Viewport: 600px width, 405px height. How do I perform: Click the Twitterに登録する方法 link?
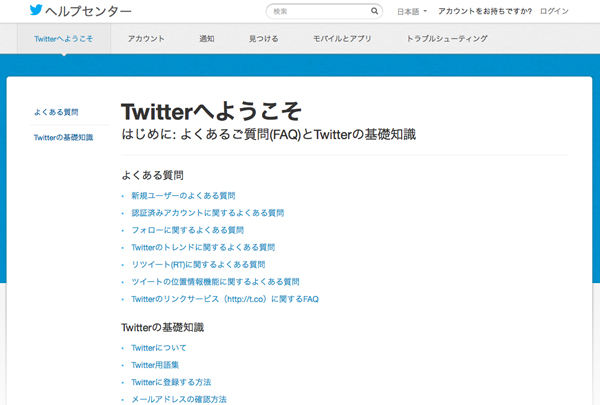click(x=171, y=382)
